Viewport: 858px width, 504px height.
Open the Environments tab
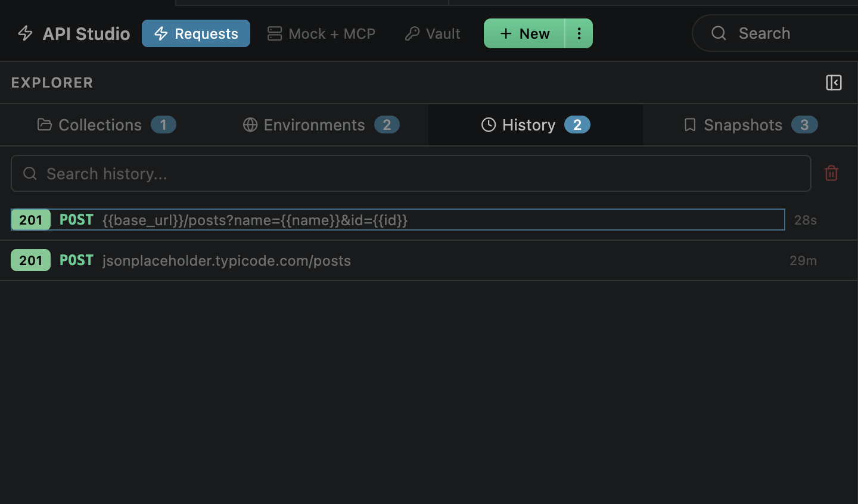321,125
